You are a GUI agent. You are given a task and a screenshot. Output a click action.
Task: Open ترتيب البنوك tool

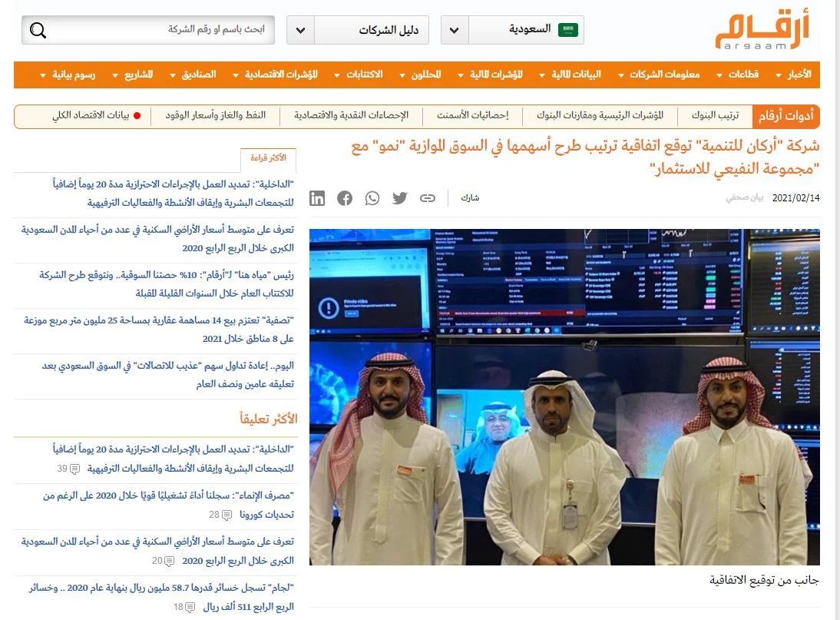coord(715,115)
